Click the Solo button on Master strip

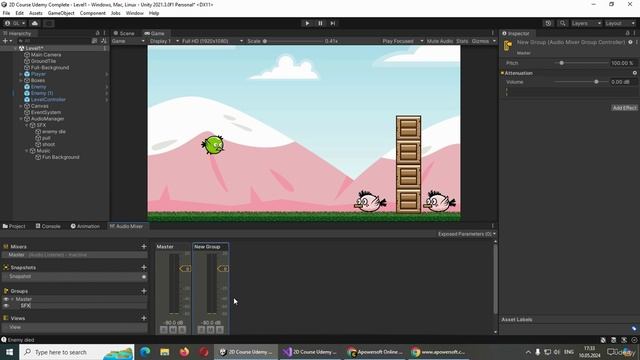[164, 329]
